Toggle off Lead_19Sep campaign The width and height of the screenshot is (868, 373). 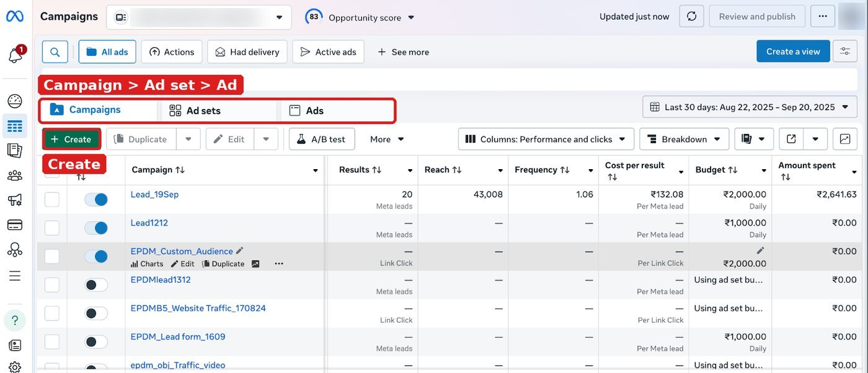pyautogui.click(x=96, y=200)
